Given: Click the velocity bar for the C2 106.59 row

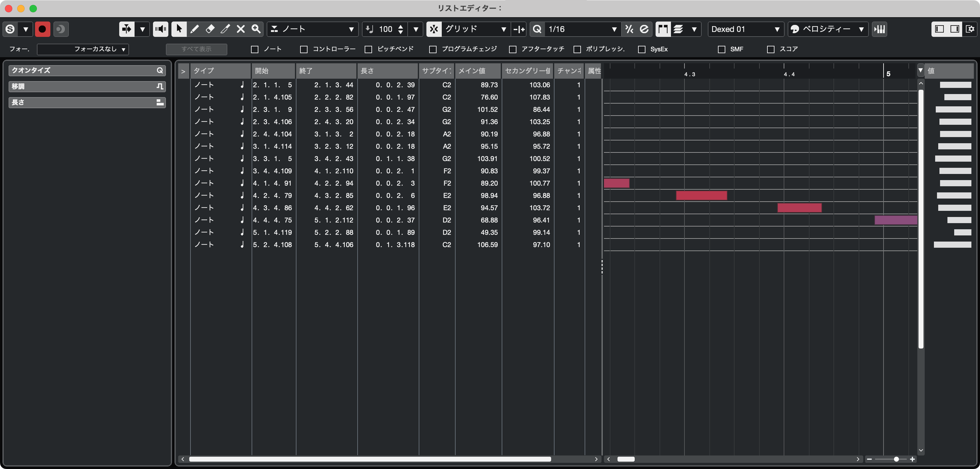Looking at the screenshot, I should pos(952,245).
